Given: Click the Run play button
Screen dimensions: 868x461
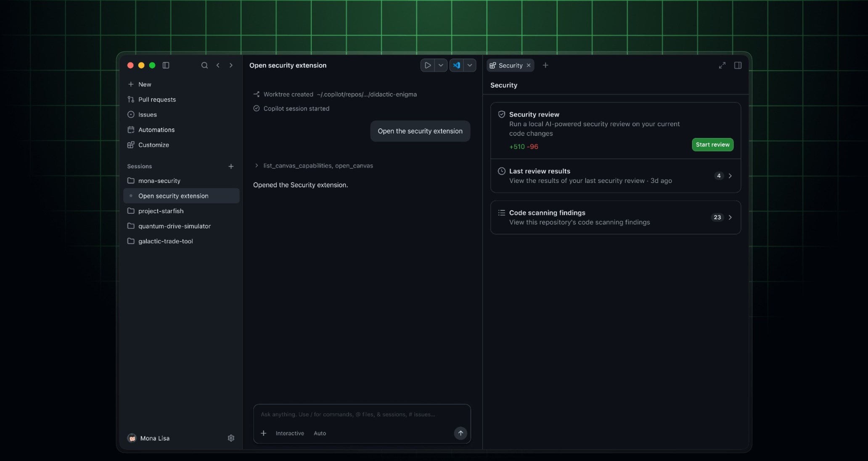Looking at the screenshot, I should [x=427, y=65].
